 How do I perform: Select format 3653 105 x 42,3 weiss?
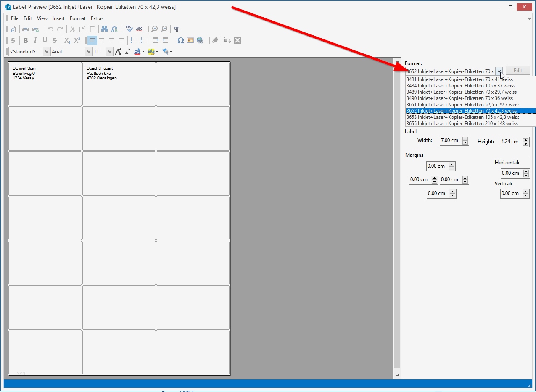[x=470, y=117]
